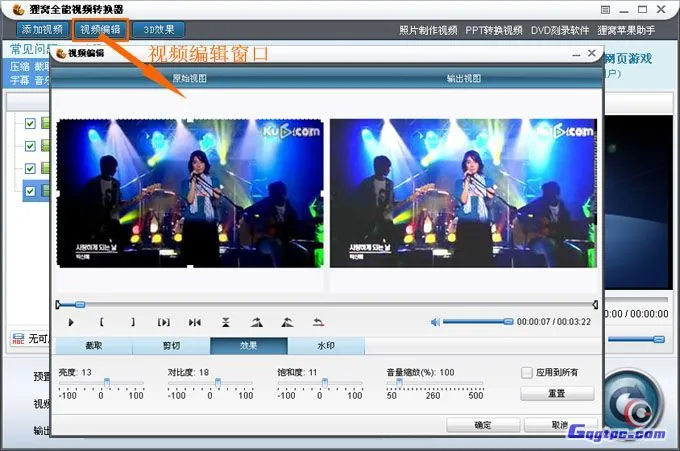
Task: Click the output view video preview
Action: (x=463, y=193)
